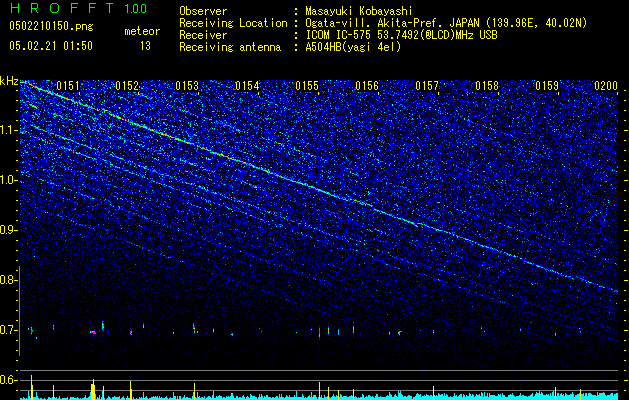Click the timestamp 05.02.21 01:50
Image resolution: width=629 pixels, height=400 pixels.
pos(51,46)
